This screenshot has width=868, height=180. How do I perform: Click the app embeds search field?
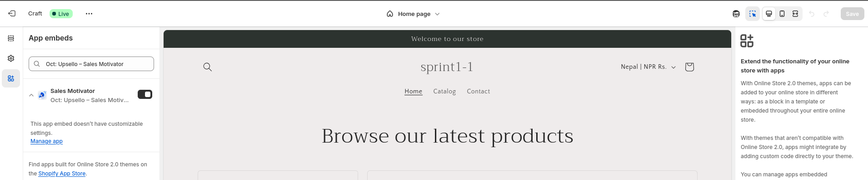[x=91, y=64]
